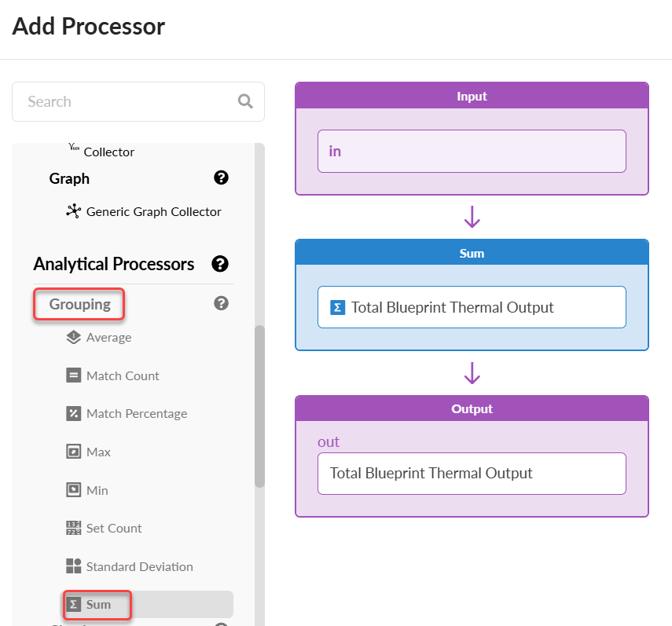The width and height of the screenshot is (672, 626).
Task: Choose the Collector list item
Action: click(x=108, y=152)
